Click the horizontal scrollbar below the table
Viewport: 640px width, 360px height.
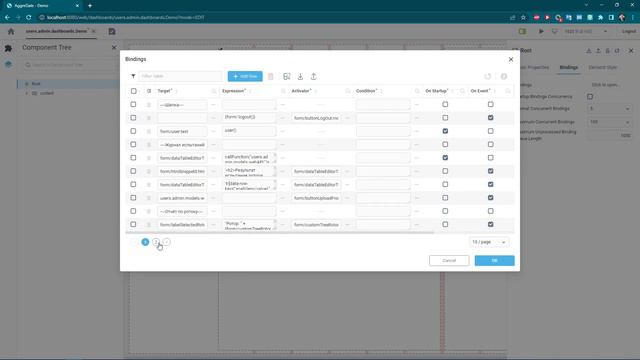click(280, 232)
